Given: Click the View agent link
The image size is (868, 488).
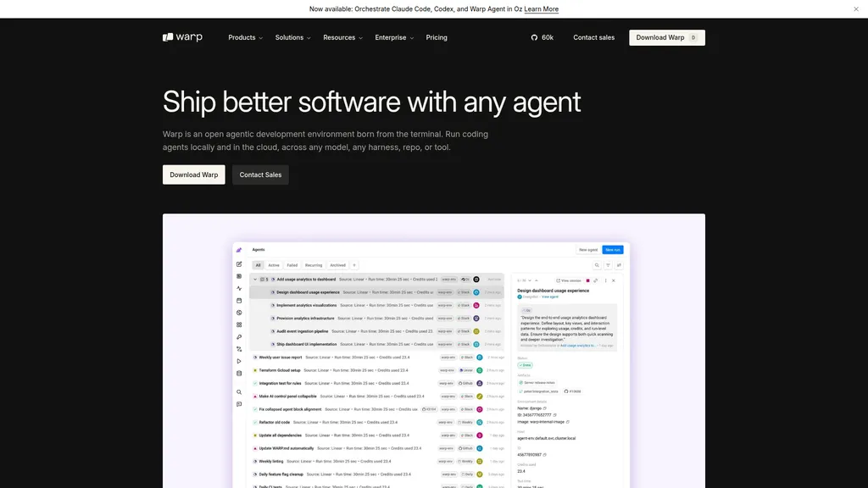Looking at the screenshot, I should (549, 297).
